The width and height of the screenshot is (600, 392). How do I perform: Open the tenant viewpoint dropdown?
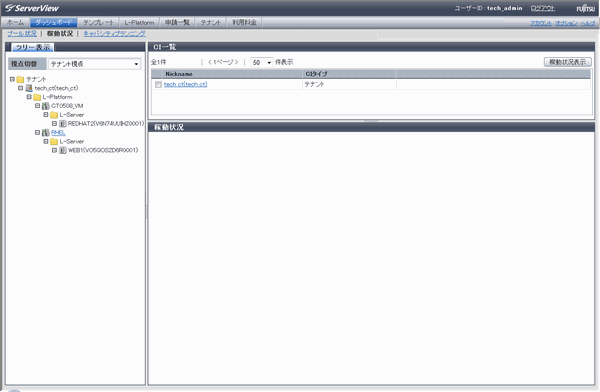coord(94,64)
